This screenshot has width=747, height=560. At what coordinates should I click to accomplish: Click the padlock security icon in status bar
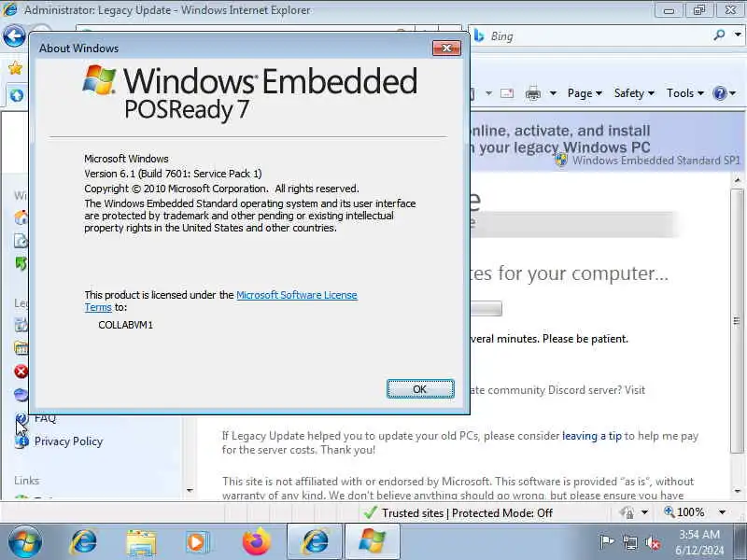pos(627,512)
